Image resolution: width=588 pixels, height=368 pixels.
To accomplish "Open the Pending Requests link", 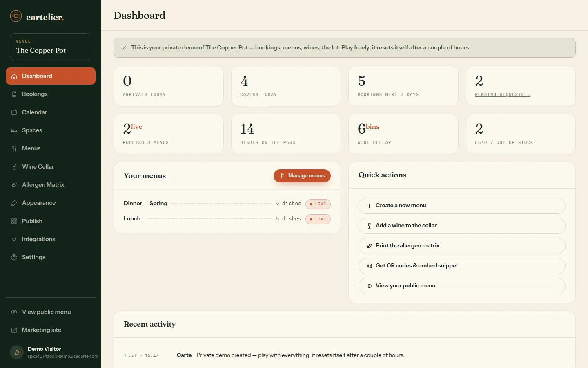I will (x=503, y=94).
